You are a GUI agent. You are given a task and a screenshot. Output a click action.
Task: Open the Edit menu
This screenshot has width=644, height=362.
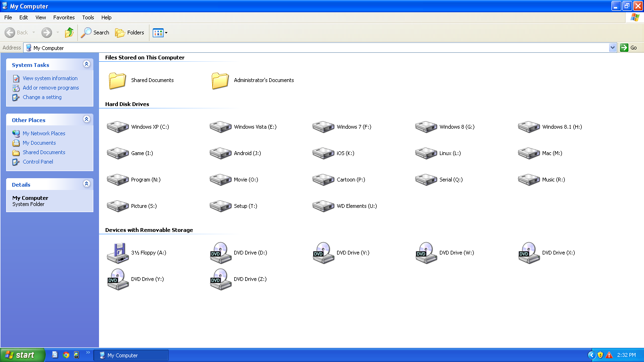(24, 17)
